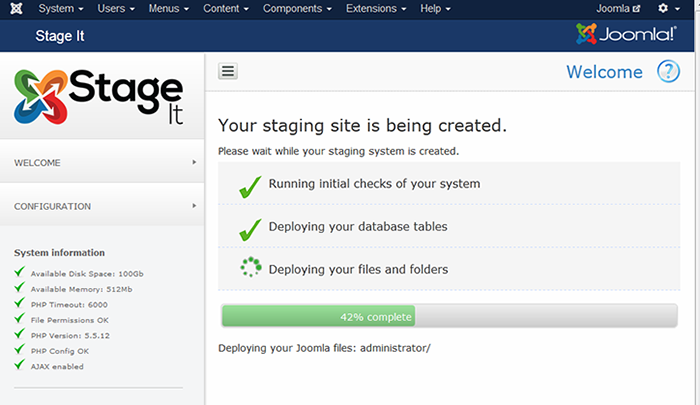Open help via the question mark icon
This screenshot has height=405, width=700.
click(x=668, y=71)
